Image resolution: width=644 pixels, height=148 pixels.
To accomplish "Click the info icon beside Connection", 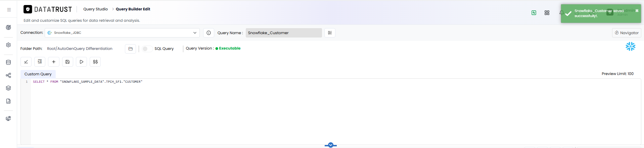I will click(209, 33).
